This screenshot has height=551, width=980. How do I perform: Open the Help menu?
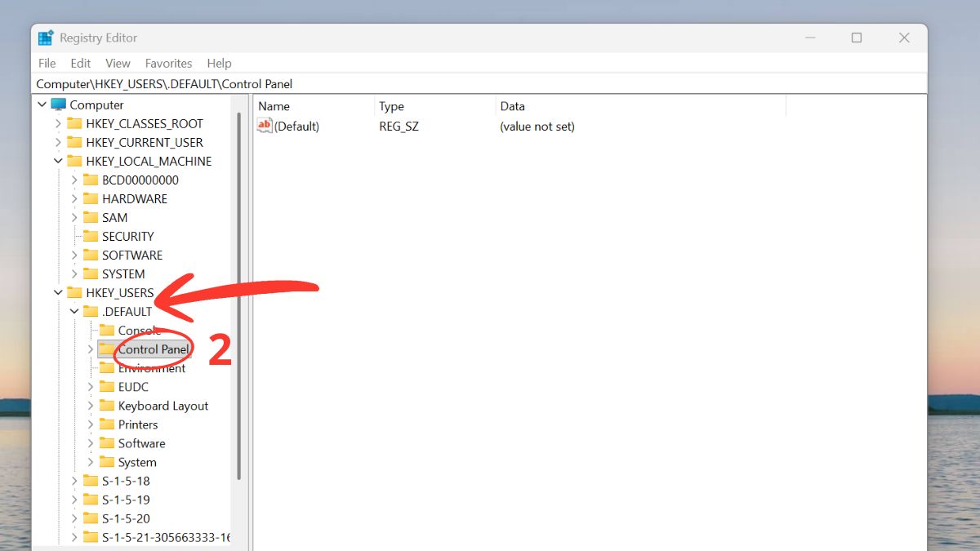[x=219, y=63]
